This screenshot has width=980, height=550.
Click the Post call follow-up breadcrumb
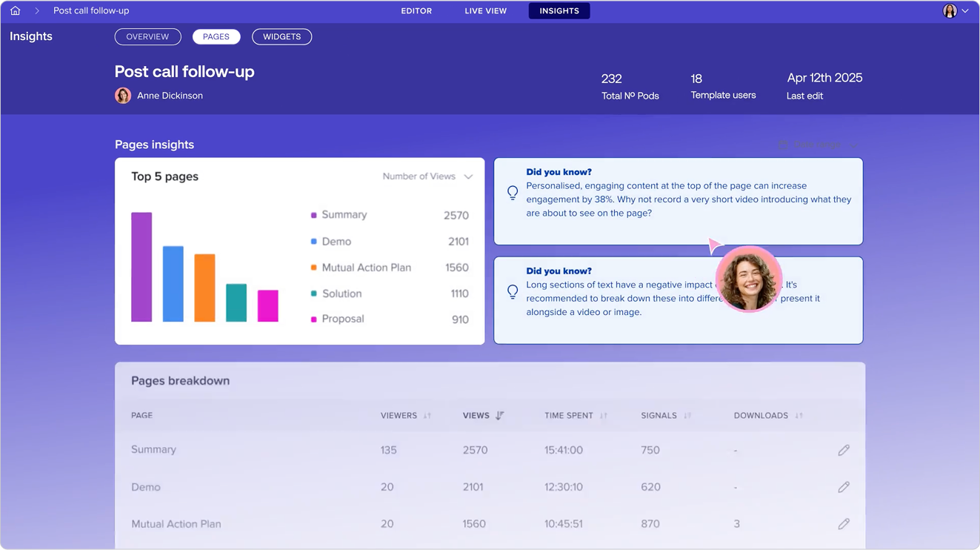click(91, 10)
